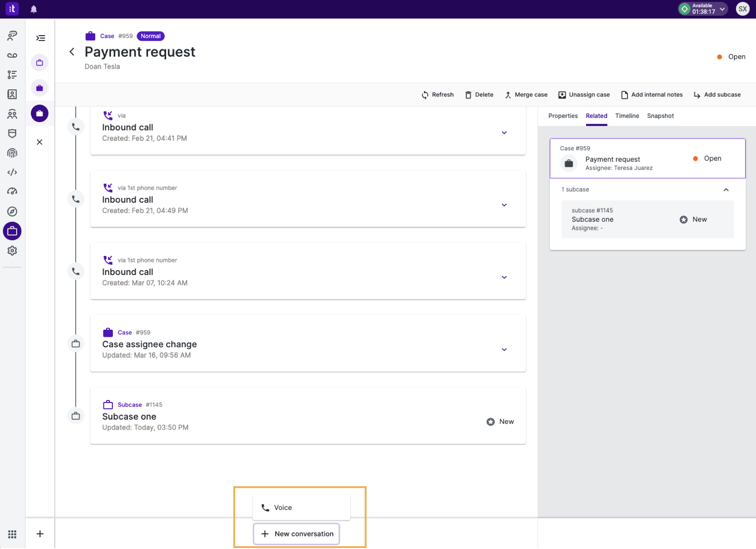
Task: Open Subcase one in the timeline
Action: 308,416
